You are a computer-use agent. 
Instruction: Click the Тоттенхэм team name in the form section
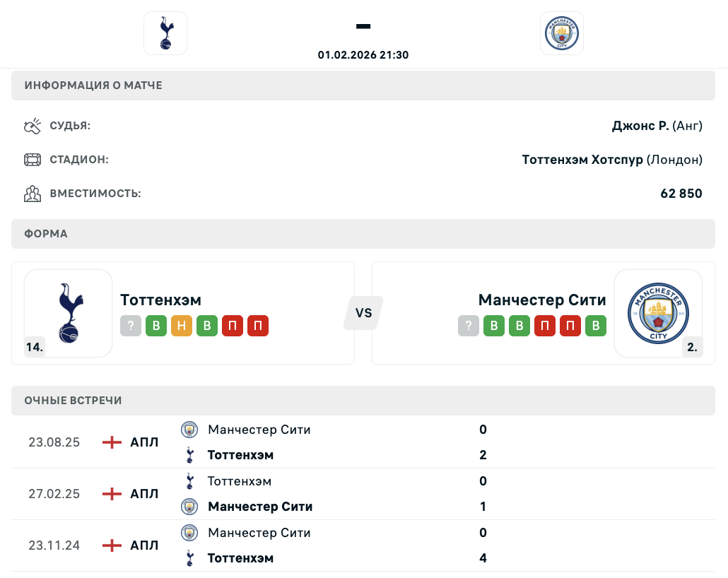pyautogui.click(x=160, y=300)
